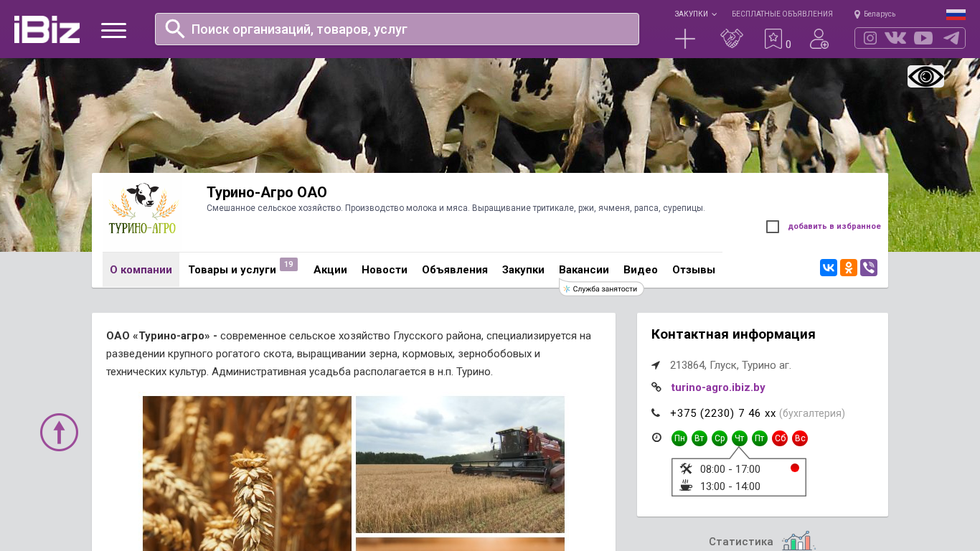The height and width of the screenshot is (551, 980).
Task: Select Wednesday 'Ср' schedule day
Action: [x=720, y=438]
